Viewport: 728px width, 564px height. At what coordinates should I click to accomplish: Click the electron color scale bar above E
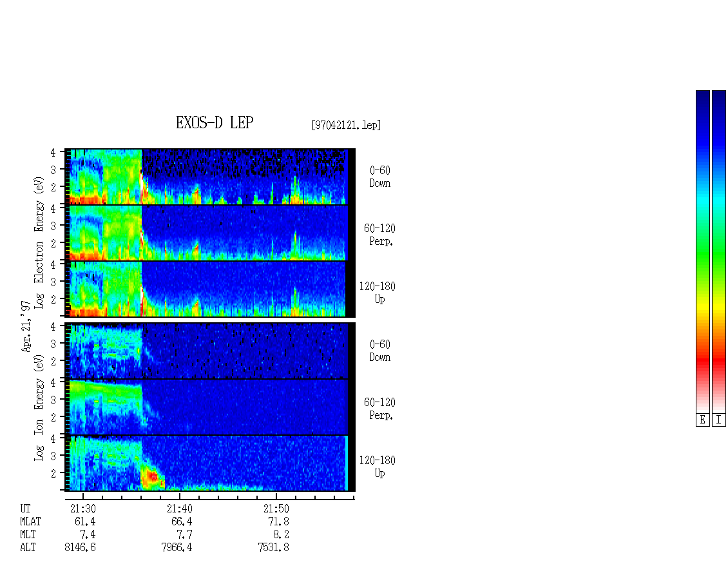point(702,251)
